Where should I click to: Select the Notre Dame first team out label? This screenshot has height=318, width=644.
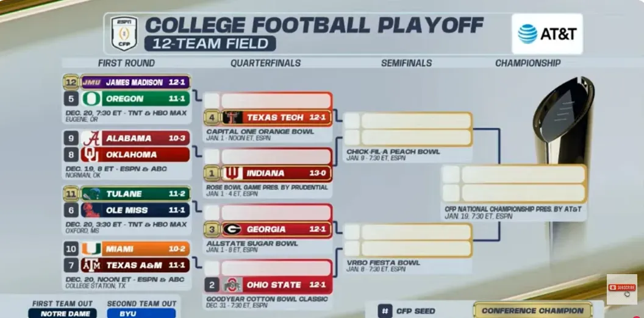(x=62, y=313)
